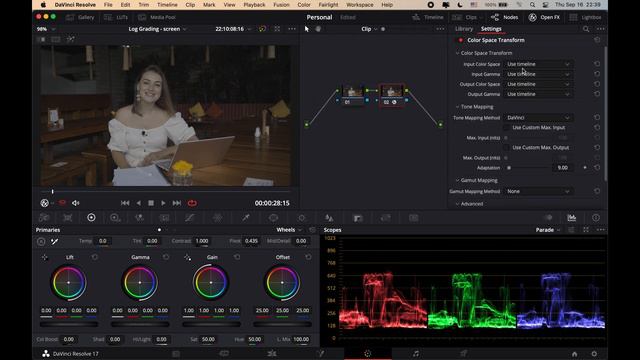Show the Media Pool

point(157,17)
